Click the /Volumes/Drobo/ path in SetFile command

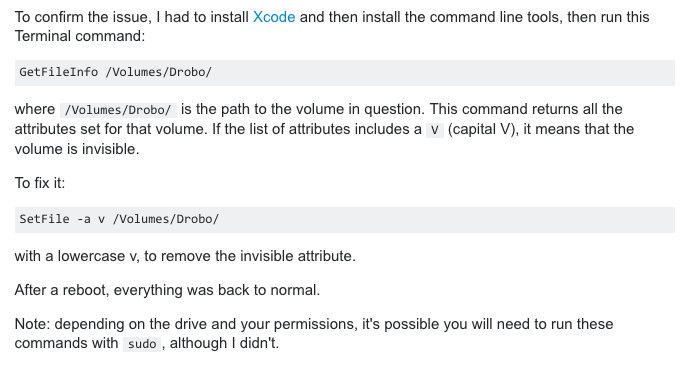click(166, 219)
